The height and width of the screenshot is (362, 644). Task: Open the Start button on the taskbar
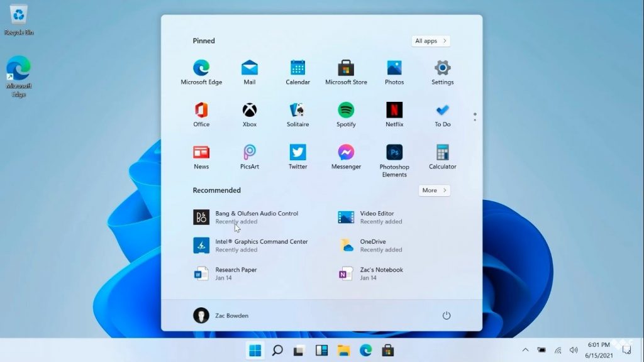[x=254, y=350]
